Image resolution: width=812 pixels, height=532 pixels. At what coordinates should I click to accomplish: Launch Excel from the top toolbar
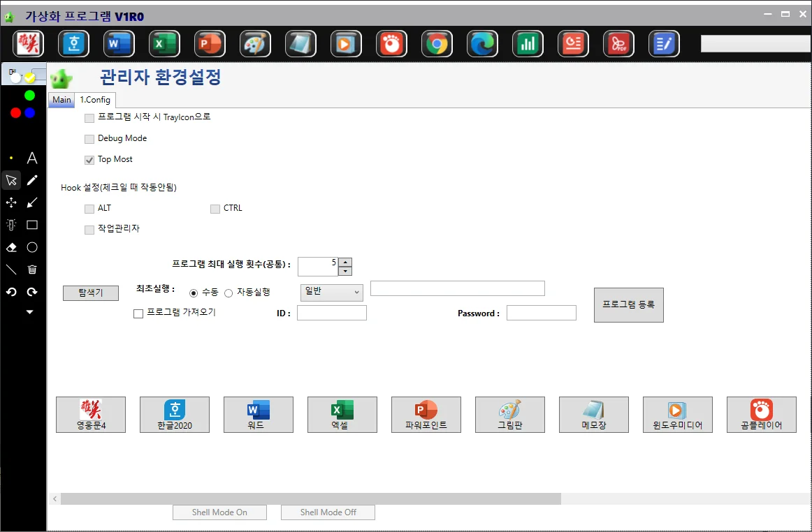[165, 43]
